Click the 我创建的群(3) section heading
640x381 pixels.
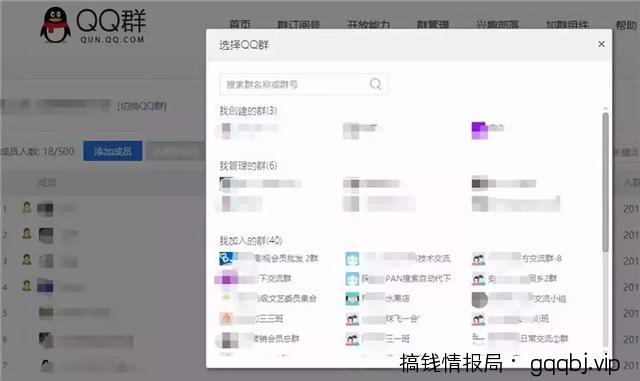click(x=248, y=111)
